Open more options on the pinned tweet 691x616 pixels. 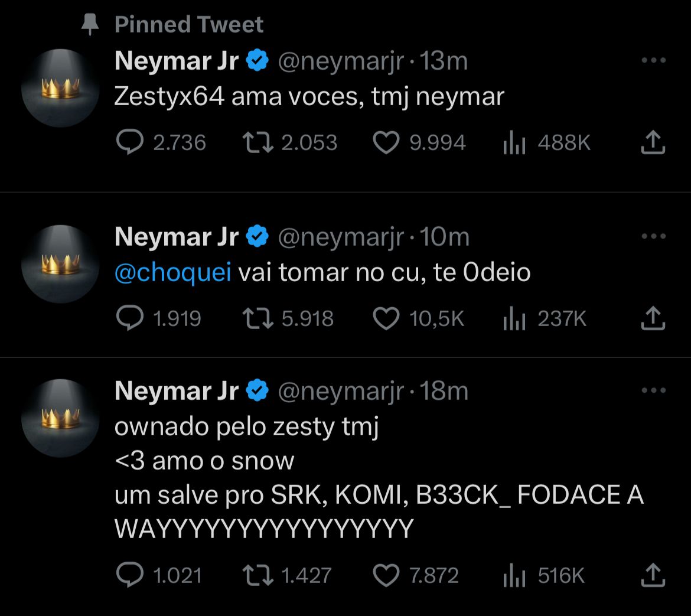653,60
